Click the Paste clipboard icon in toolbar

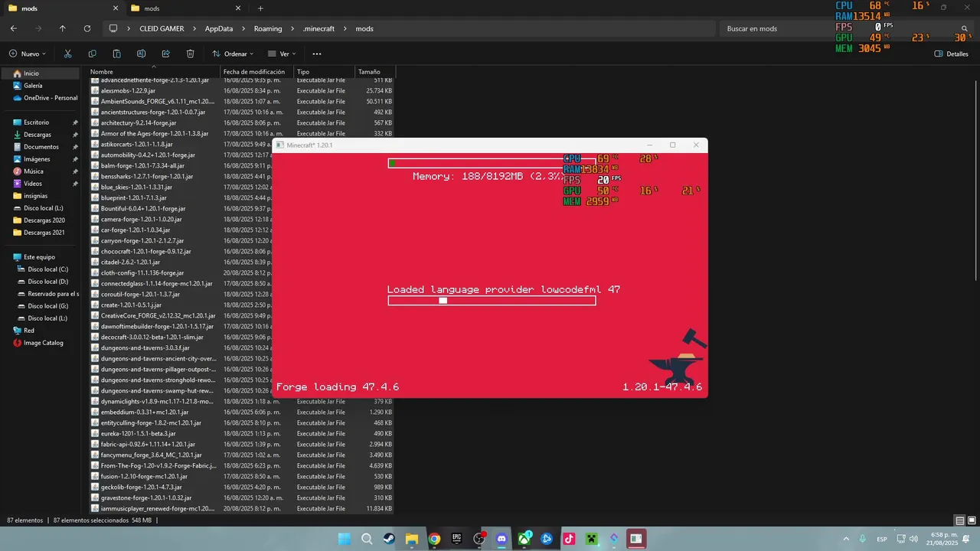(116, 54)
